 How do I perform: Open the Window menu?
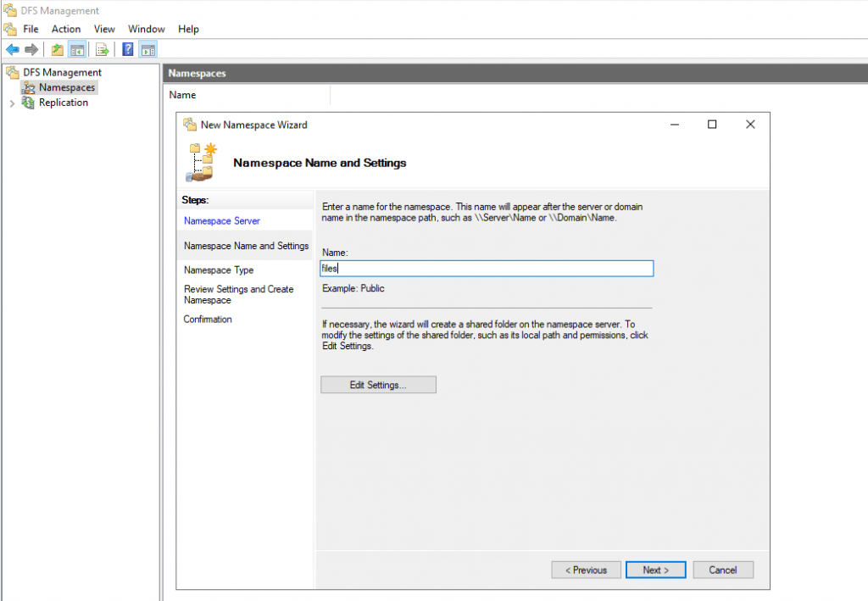click(x=146, y=29)
